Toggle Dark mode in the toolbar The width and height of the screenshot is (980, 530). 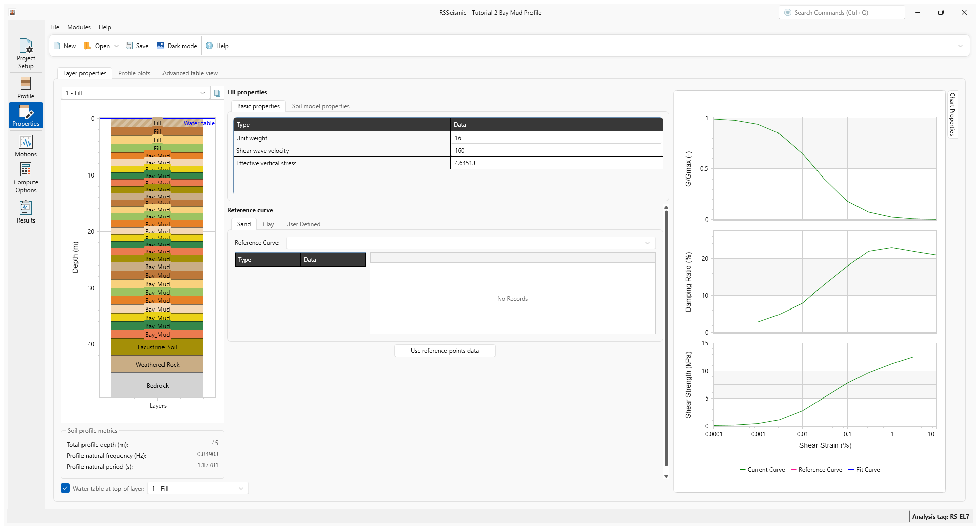point(177,46)
